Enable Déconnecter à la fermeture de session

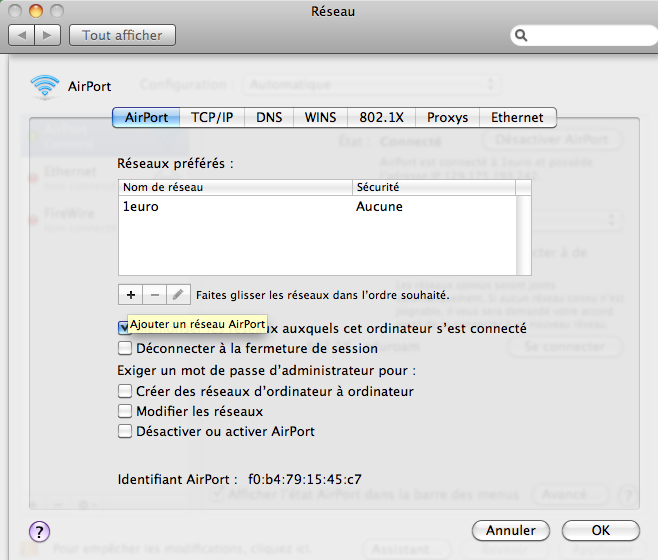(125, 348)
